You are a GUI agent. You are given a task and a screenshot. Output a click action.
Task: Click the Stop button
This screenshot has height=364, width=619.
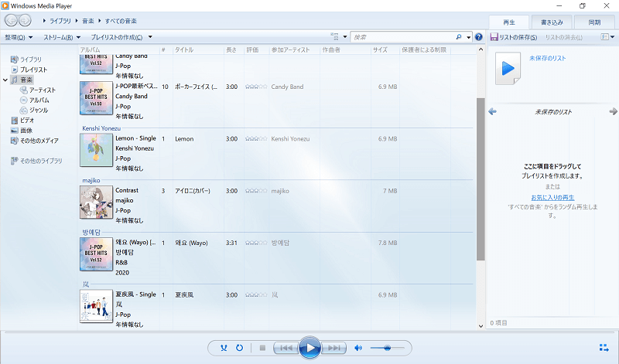262,348
